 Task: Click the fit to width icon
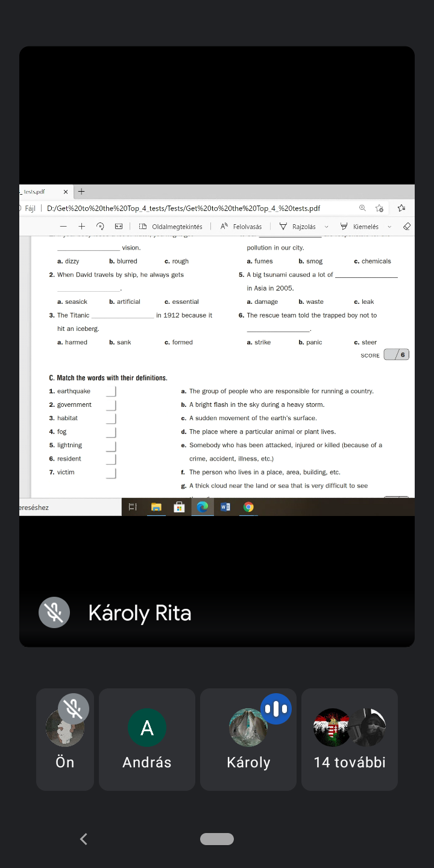point(119,227)
